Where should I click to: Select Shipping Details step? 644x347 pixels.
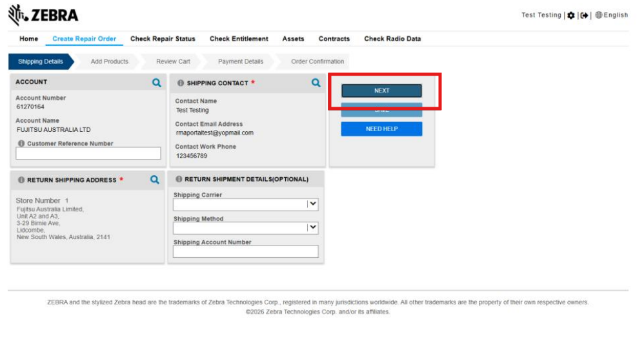pyautogui.click(x=41, y=61)
